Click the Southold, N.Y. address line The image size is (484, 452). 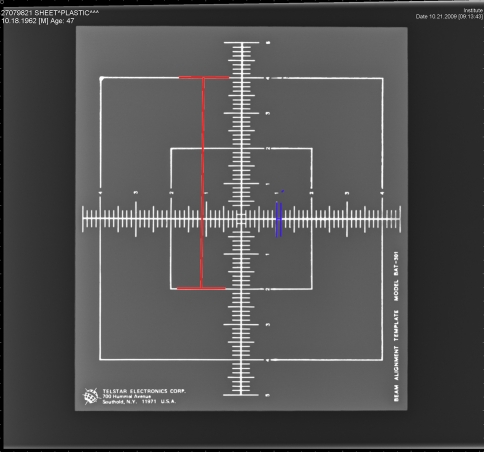pyautogui.click(x=139, y=402)
